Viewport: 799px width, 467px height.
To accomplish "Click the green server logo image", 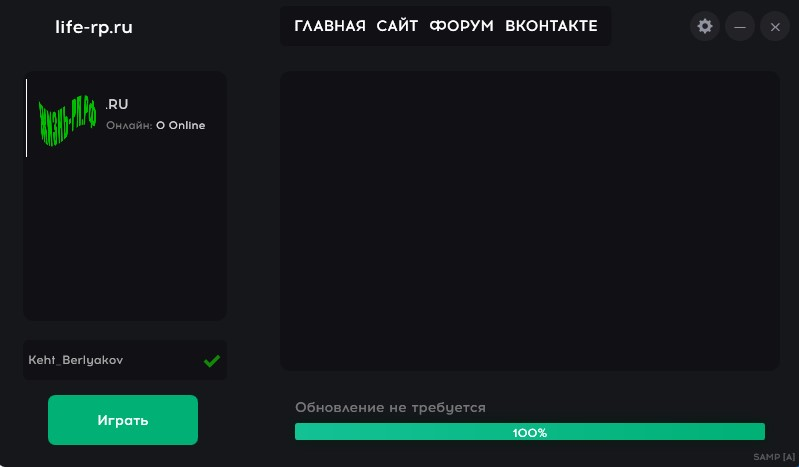I will pos(67,121).
